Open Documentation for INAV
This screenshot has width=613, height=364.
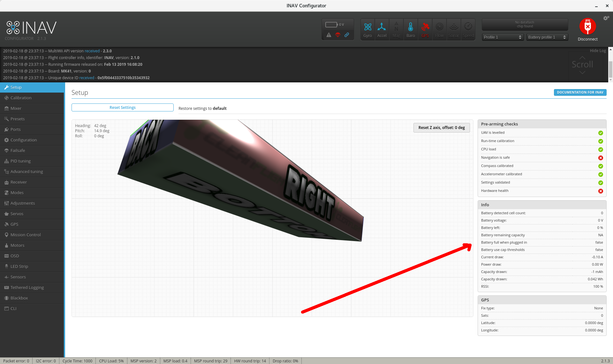(x=580, y=92)
